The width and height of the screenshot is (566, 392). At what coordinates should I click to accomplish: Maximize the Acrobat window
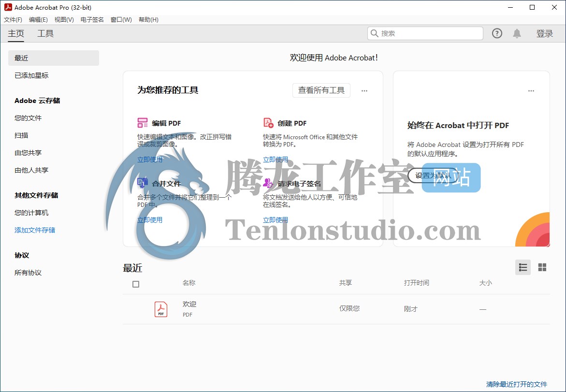point(532,7)
